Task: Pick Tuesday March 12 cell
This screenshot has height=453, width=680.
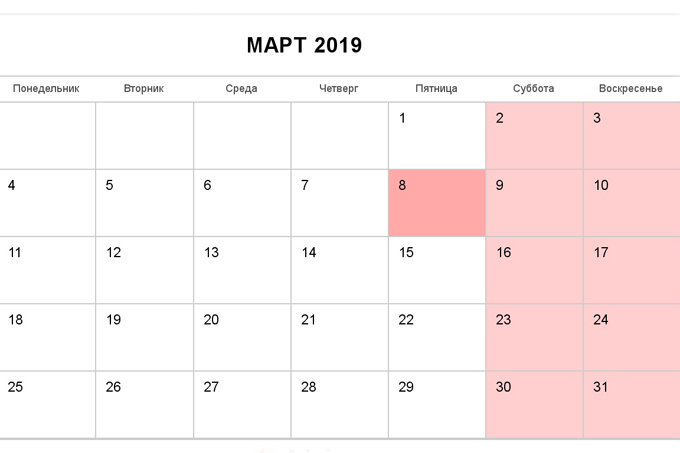Action: [x=144, y=270]
